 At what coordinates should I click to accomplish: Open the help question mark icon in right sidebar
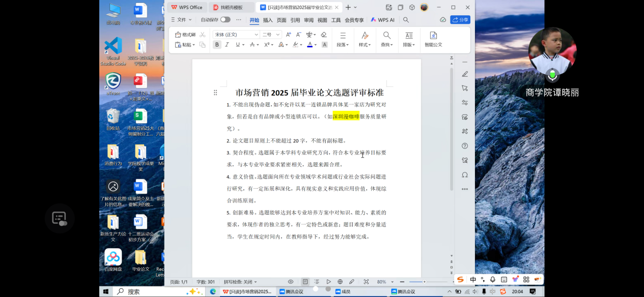(464, 146)
